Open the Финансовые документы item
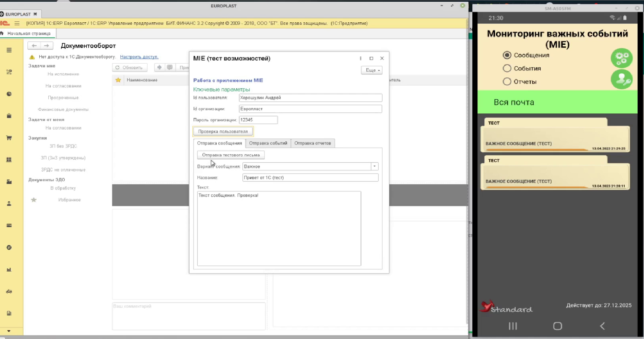Image resolution: width=644 pixels, height=339 pixels. [x=63, y=110]
